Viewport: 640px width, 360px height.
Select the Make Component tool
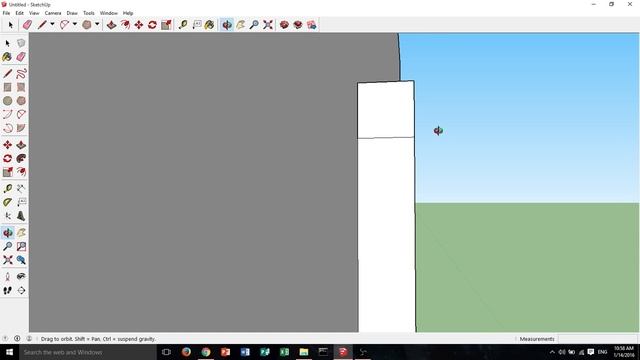coord(21,43)
